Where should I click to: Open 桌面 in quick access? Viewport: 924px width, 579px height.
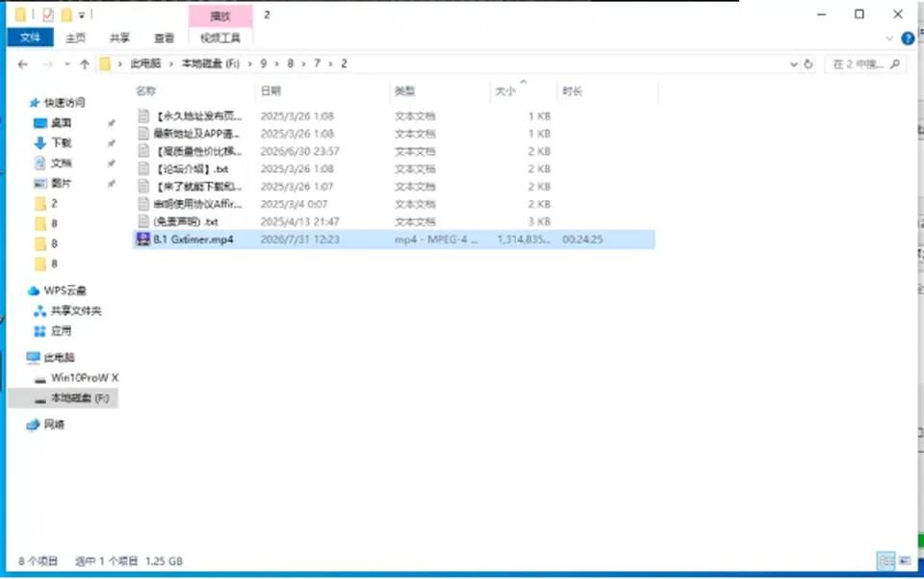53,122
